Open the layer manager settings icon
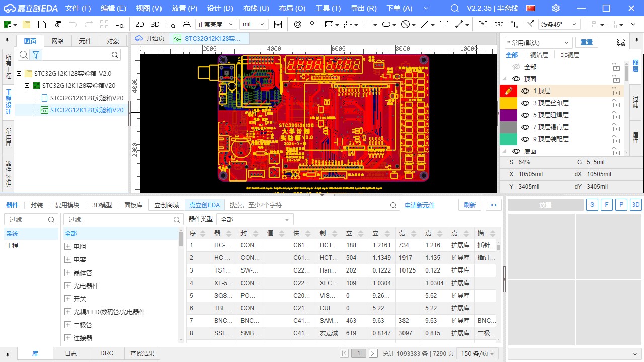The width and height of the screenshot is (644, 362). pyautogui.click(x=621, y=42)
